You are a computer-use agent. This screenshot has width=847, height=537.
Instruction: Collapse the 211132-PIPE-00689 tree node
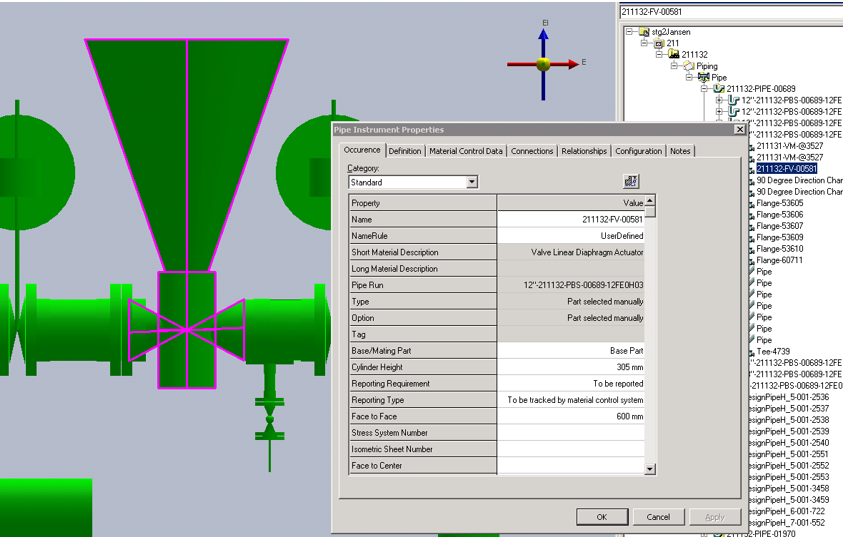[x=704, y=89]
